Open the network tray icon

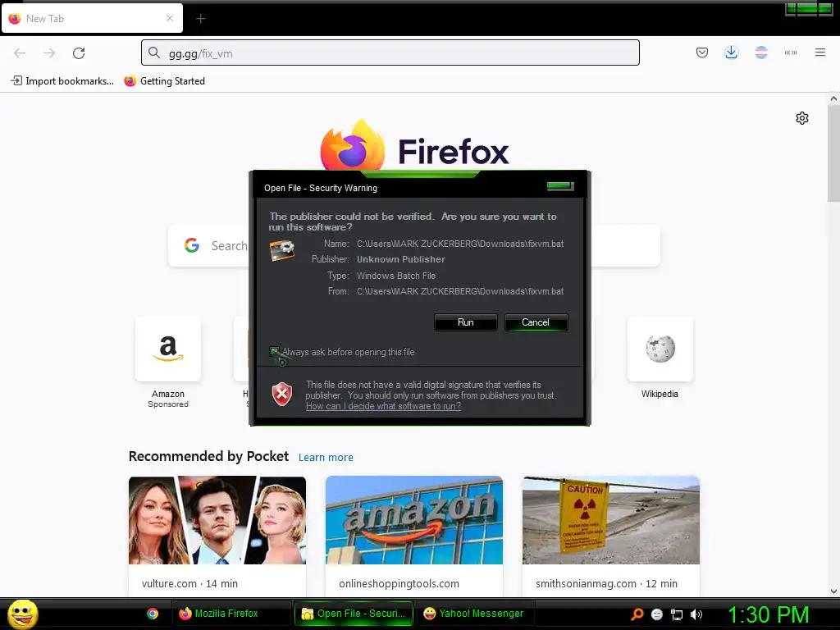click(x=677, y=614)
